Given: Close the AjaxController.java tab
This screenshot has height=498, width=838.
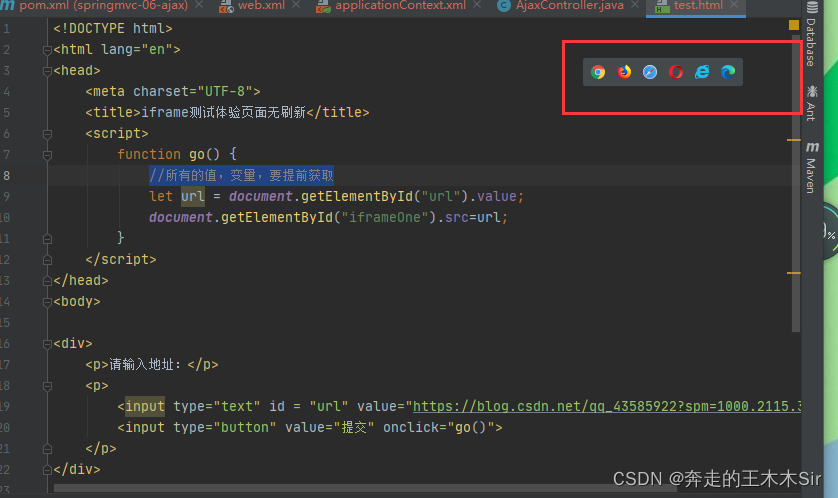Looking at the screenshot, I should (x=634, y=5).
